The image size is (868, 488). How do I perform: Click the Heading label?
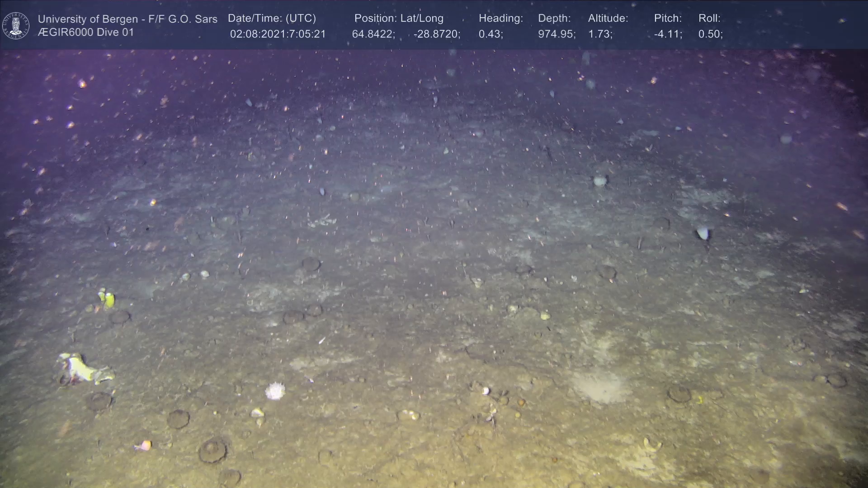(500, 19)
